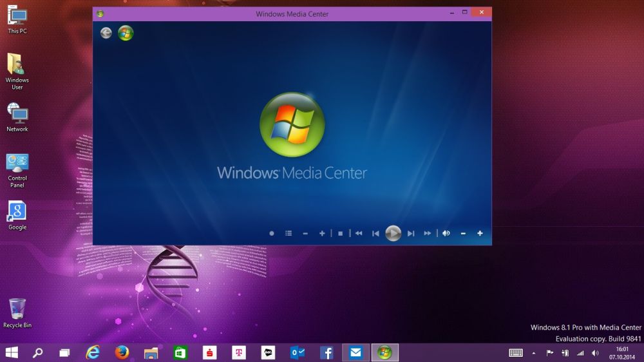This screenshot has height=362, width=644.
Task: Stop playback with the stop button
Action: tap(340, 233)
